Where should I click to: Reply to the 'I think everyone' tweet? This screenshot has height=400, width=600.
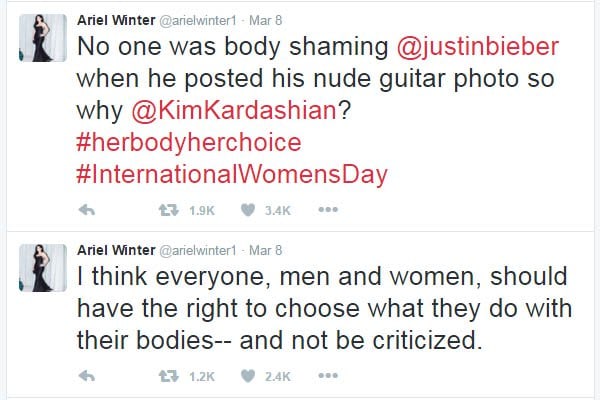[86, 376]
